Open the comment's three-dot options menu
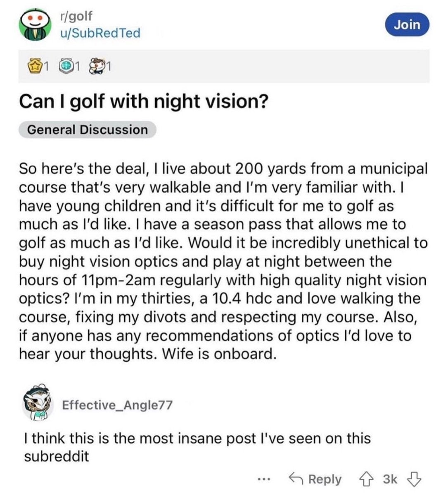The height and width of the screenshot is (496, 448). point(261,479)
